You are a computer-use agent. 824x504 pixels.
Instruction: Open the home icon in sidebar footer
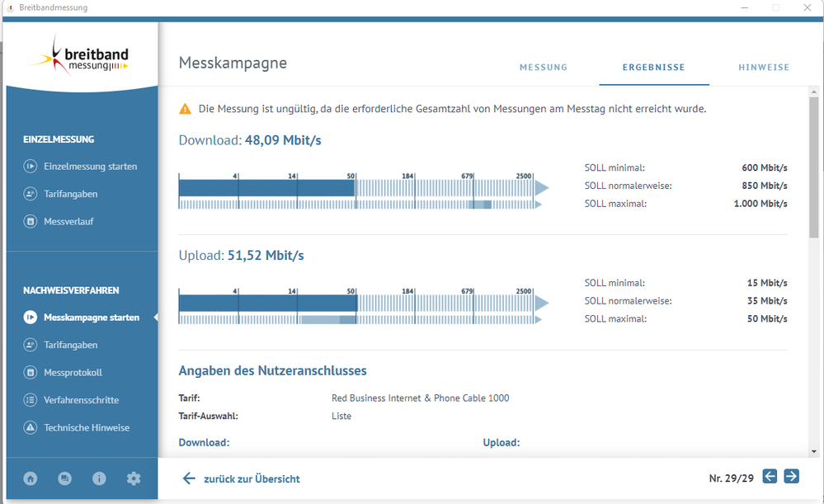tap(31, 478)
